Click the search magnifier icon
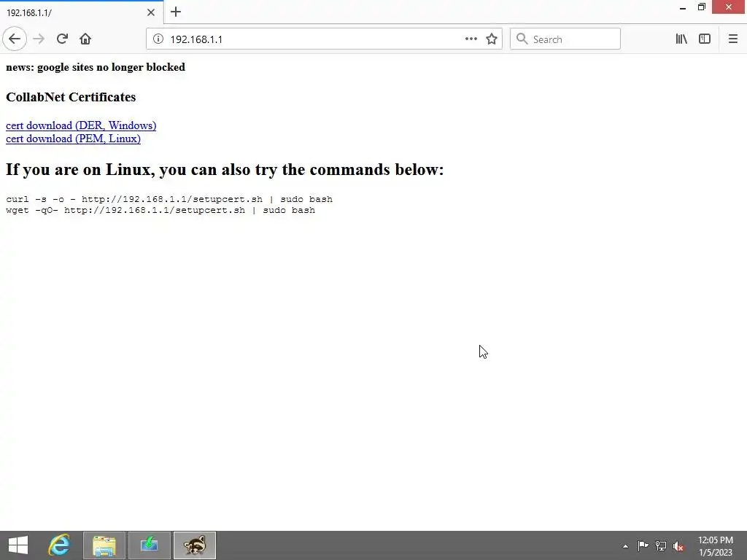 click(x=522, y=39)
